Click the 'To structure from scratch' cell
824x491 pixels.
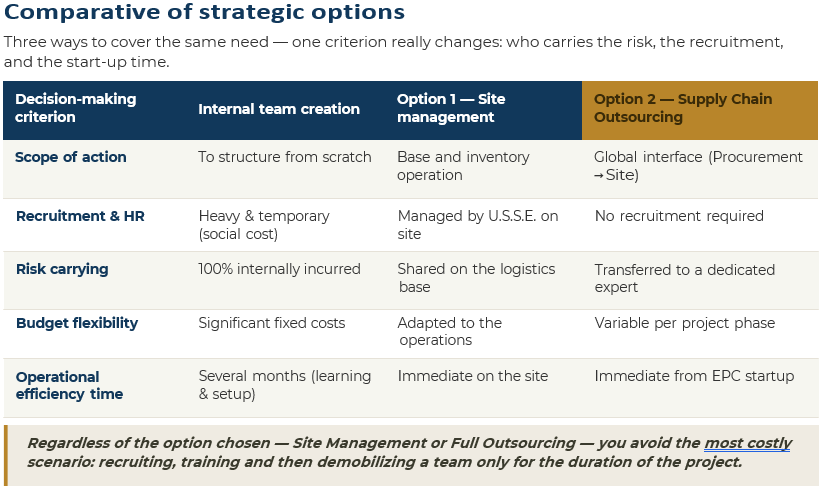click(284, 157)
